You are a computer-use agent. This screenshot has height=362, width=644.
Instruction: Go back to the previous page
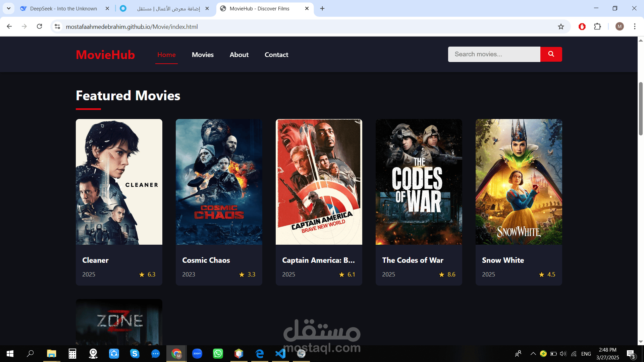coord(9,26)
